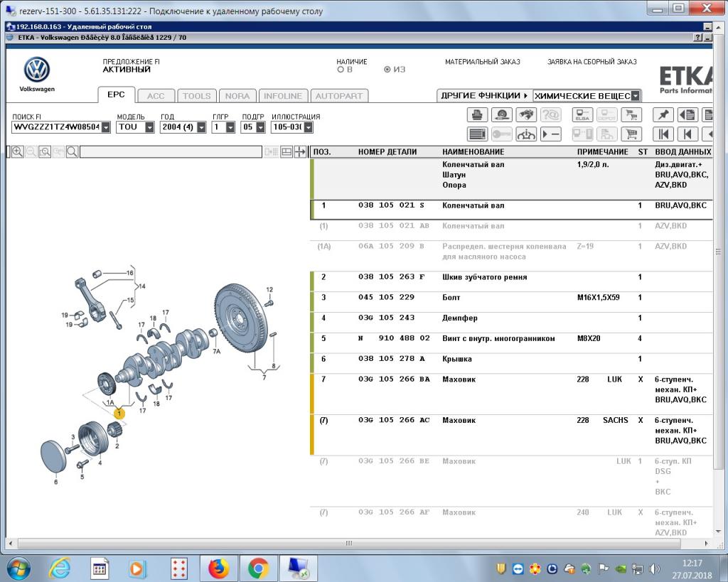Open Internet Explorer from the taskbar

coord(60,568)
